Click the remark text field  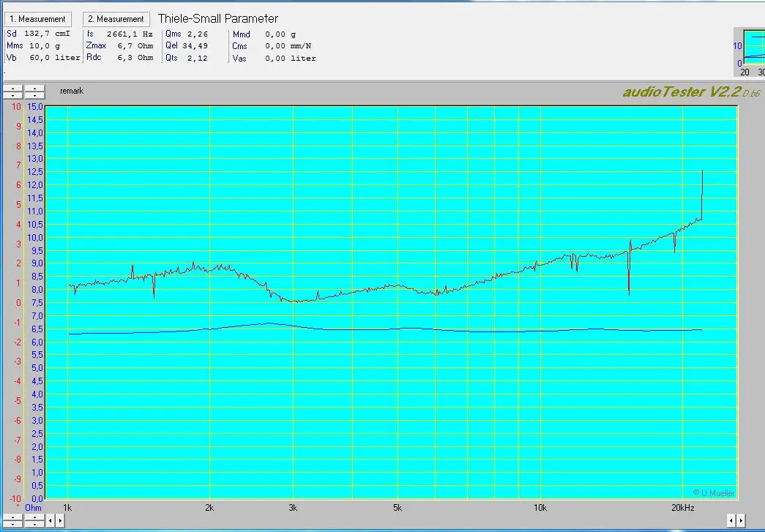click(72, 91)
